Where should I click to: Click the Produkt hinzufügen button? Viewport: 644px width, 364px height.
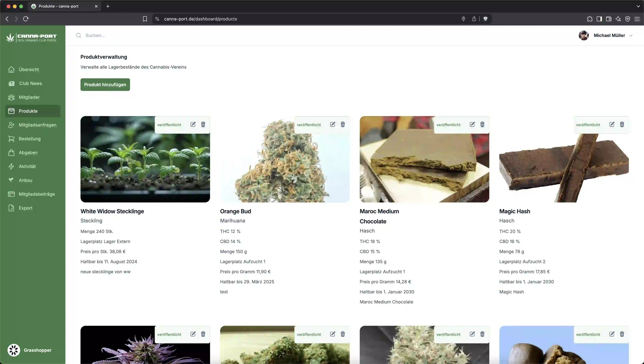tap(105, 85)
